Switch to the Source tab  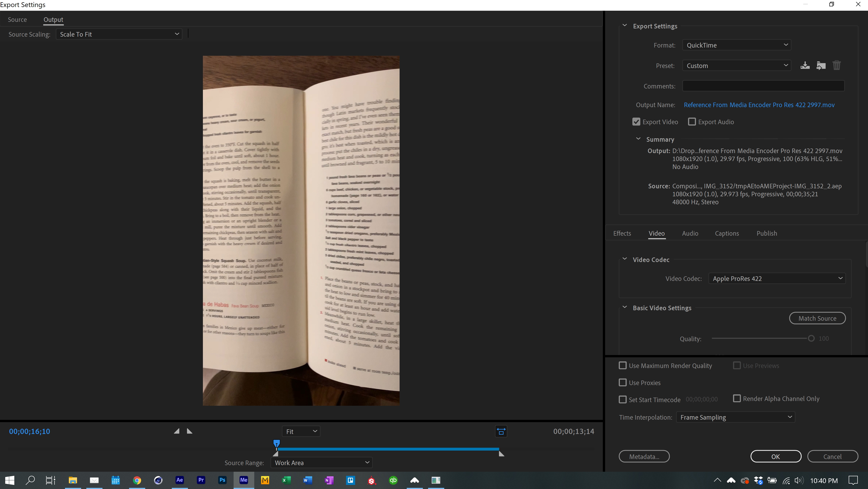click(17, 19)
